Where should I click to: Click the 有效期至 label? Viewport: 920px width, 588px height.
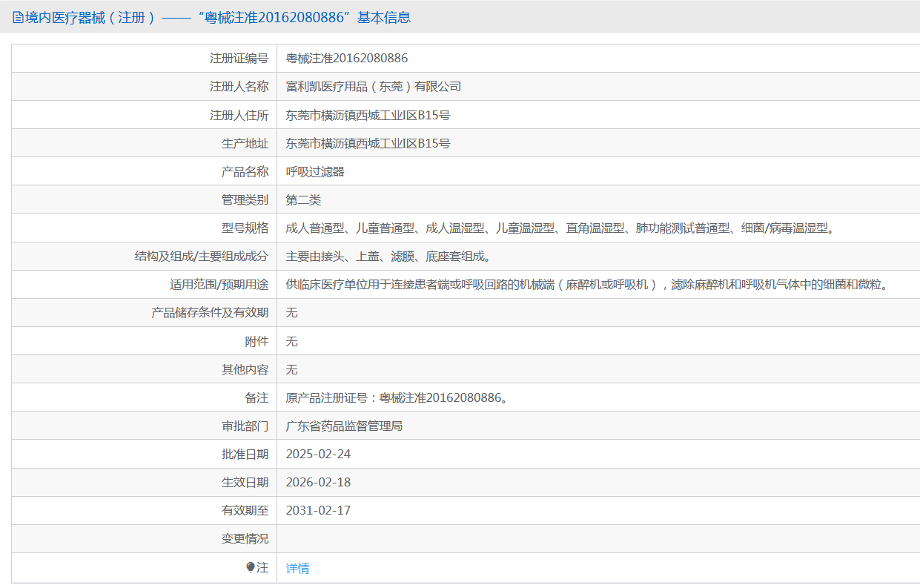[x=245, y=510]
